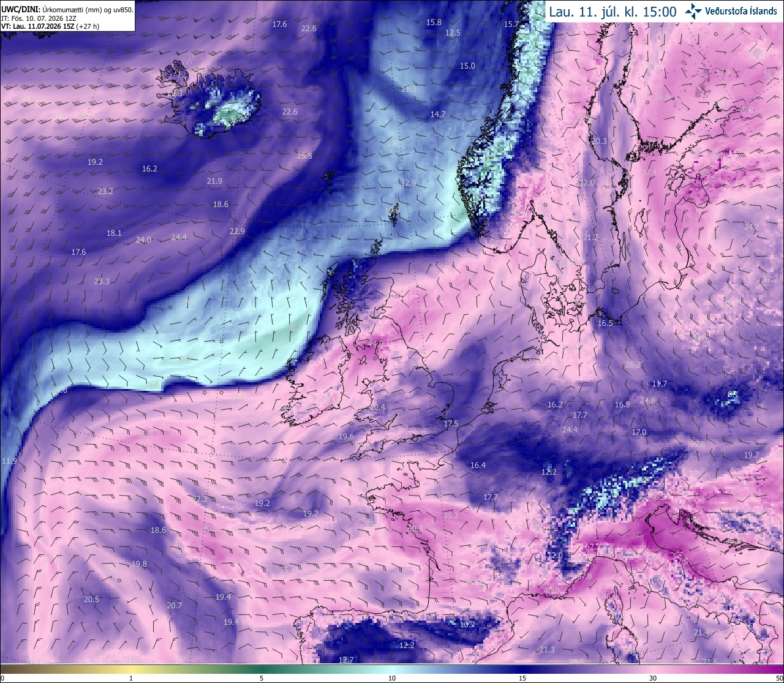The image size is (784, 683).
Task: Click the 10.7 value over Spain
Action: (x=467, y=624)
